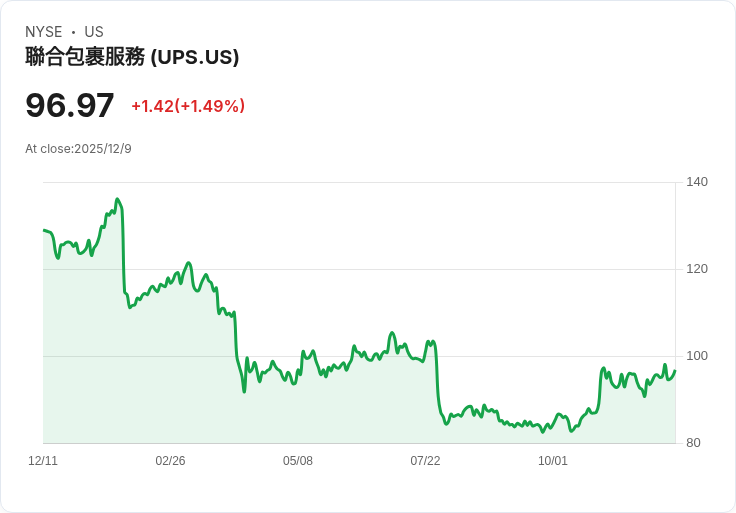The width and height of the screenshot is (736, 513).
Task: Click the NYSE exchange label
Action: coord(46,32)
